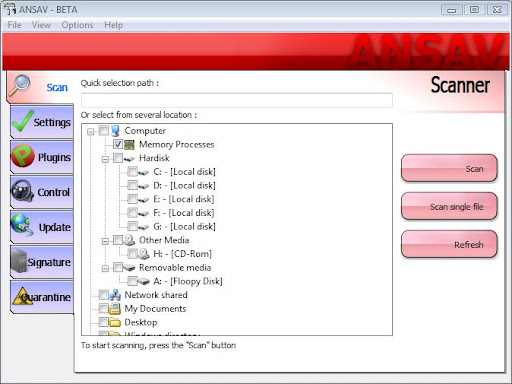512x384 pixels.
Task: Open the Quarantine tab label
Action: tap(46, 297)
